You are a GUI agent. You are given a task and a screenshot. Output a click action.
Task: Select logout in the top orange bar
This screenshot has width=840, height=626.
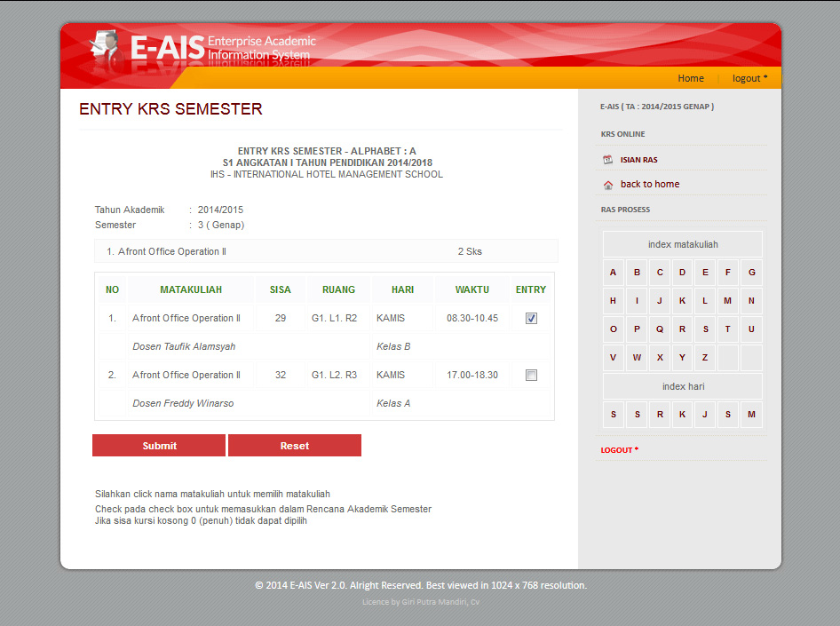tap(749, 78)
